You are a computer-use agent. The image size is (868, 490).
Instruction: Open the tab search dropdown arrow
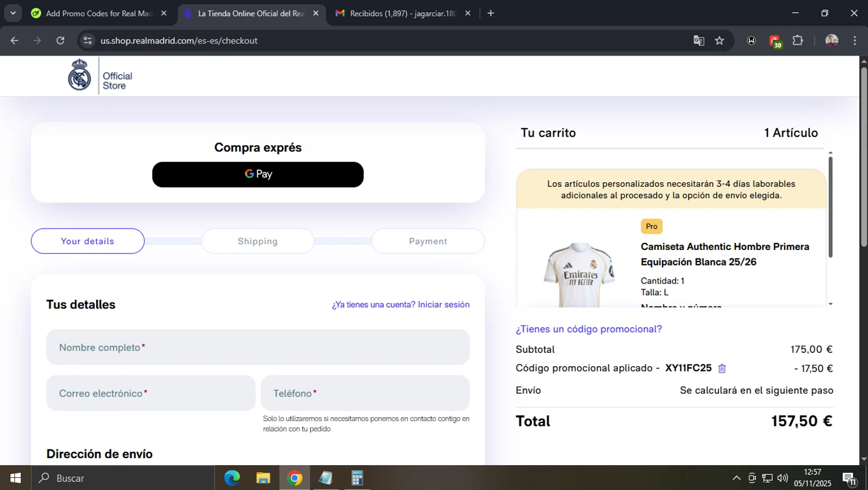[13, 13]
